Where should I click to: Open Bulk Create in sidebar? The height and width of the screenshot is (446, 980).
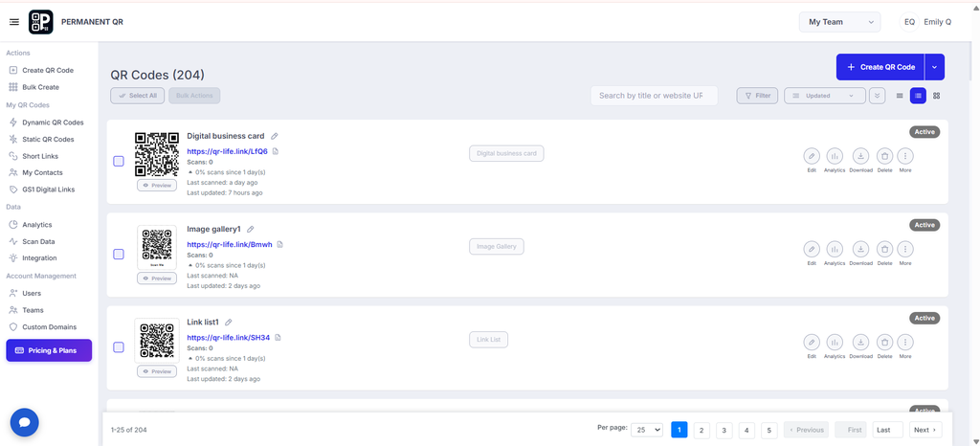tap(34, 87)
